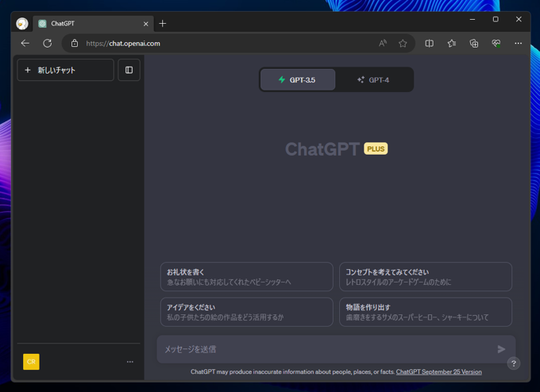Open Browser essentials heart icon
The image size is (540, 392).
(496, 44)
